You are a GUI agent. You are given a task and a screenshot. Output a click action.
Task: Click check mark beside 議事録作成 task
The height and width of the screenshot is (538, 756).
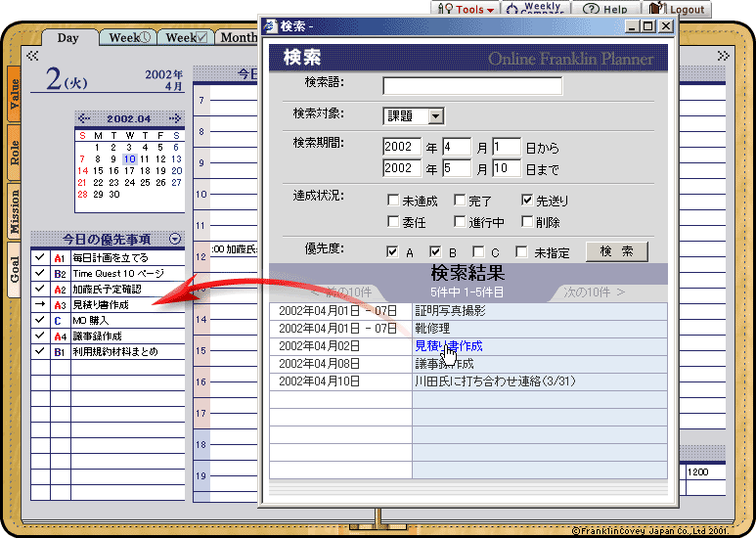pos(40,336)
